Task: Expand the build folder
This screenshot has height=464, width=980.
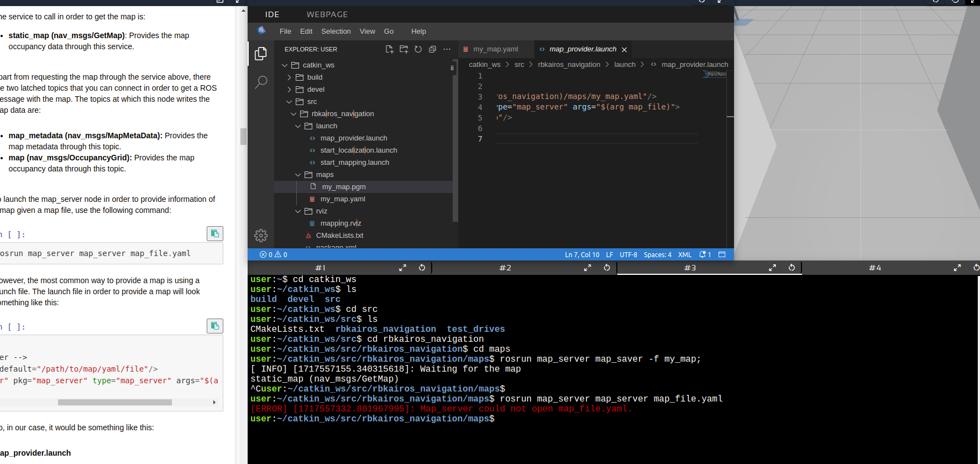Action: click(315, 77)
